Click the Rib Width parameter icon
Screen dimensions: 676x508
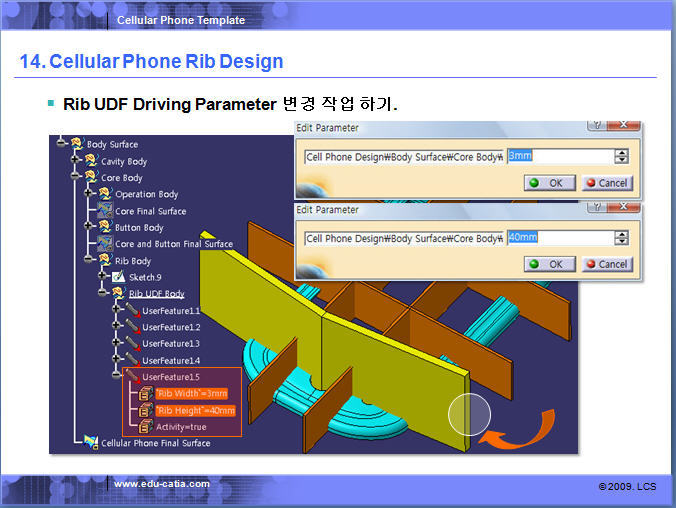click(145, 393)
